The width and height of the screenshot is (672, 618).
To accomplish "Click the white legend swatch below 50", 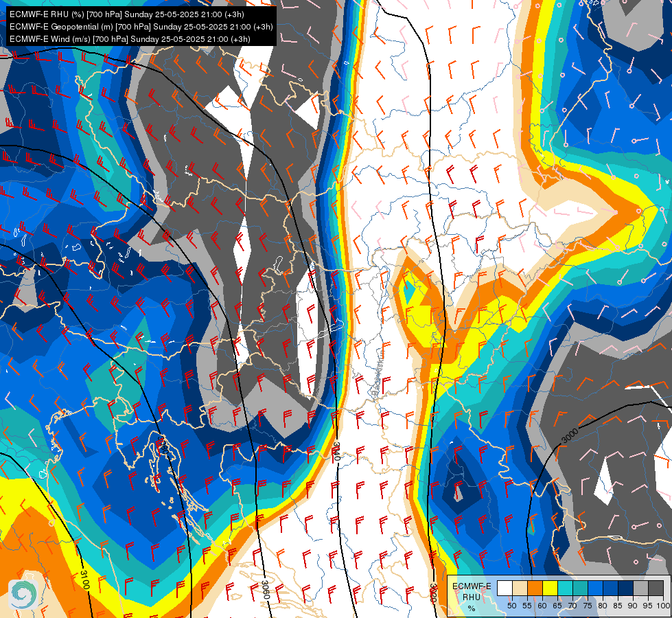I will point(505,588).
